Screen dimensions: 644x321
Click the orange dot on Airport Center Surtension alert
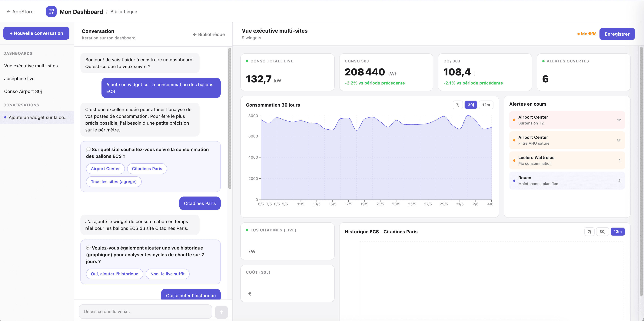[514, 120]
